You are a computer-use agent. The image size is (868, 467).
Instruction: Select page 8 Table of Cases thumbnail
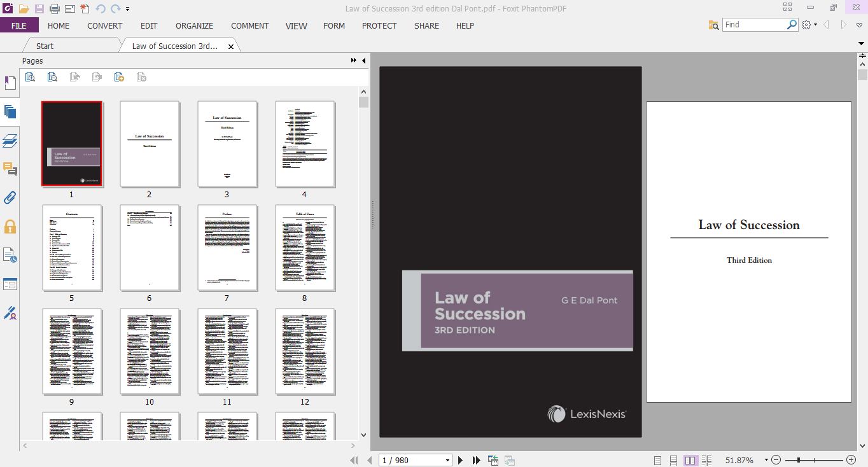305,247
